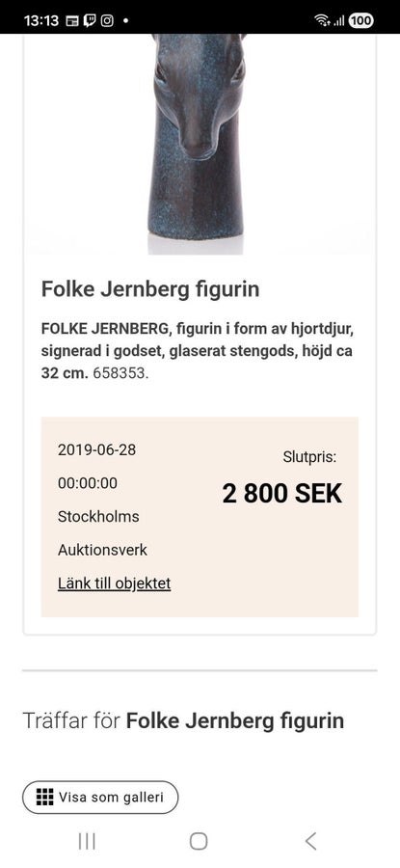The image size is (400, 868).
Task: Tap the Träffar för Folke Jernberg figurin heading
Action: coord(183,720)
